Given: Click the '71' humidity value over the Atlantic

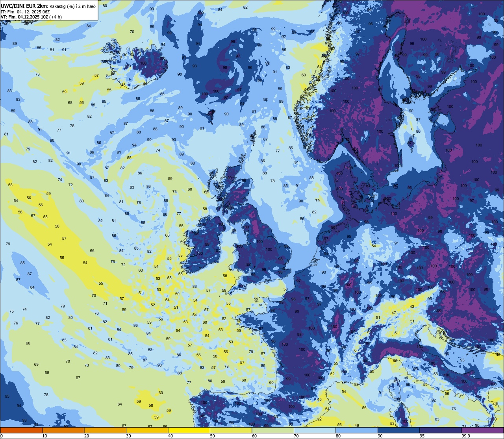Looking at the screenshot, I should [x=105, y=303].
